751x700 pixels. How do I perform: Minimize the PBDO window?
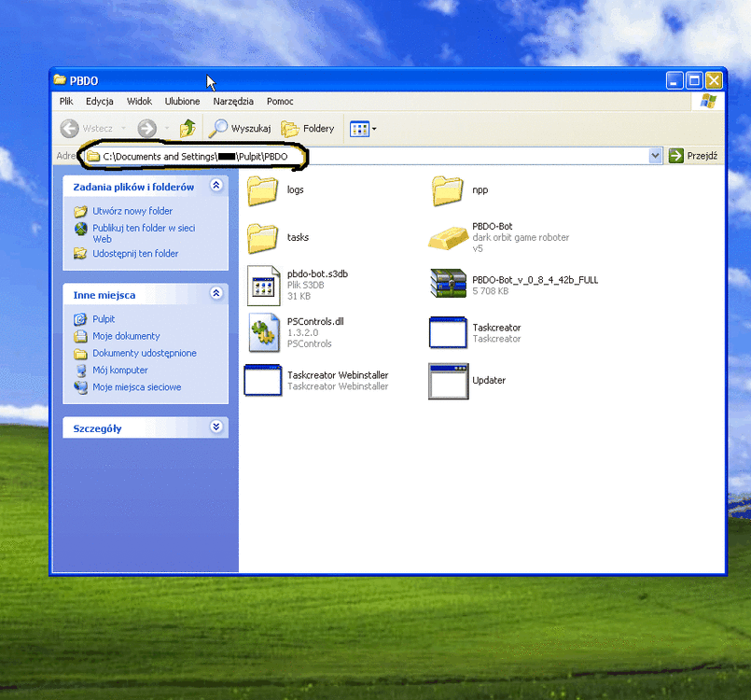coord(675,80)
